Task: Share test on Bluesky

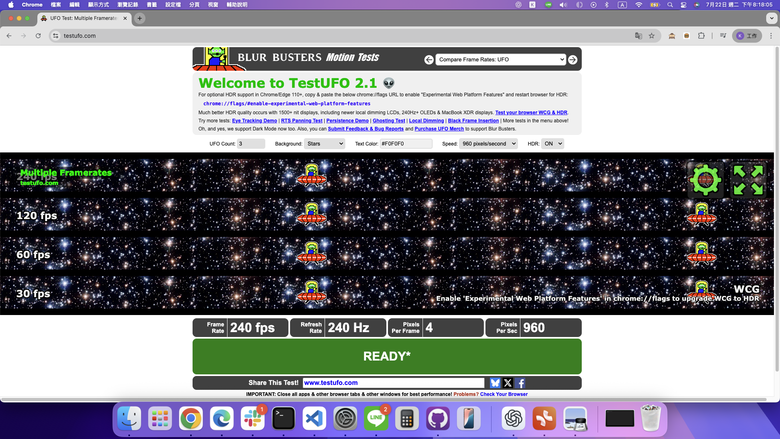Action: [x=494, y=383]
